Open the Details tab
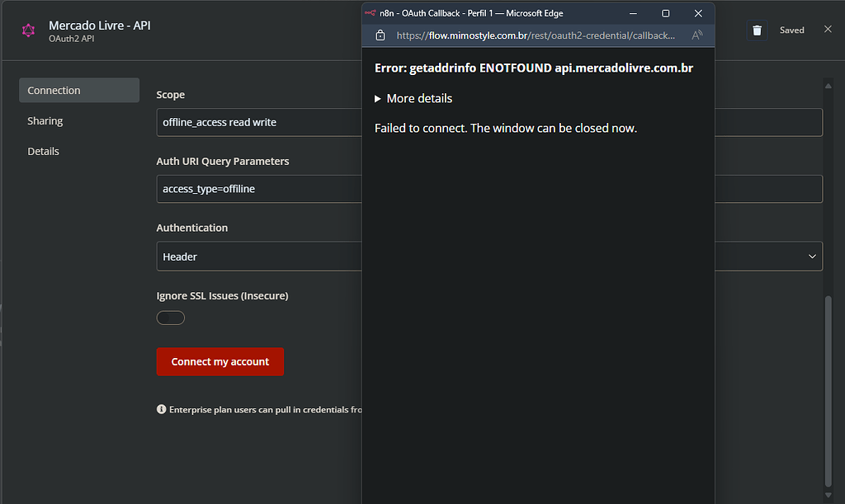This screenshot has width=845, height=504. coord(45,151)
